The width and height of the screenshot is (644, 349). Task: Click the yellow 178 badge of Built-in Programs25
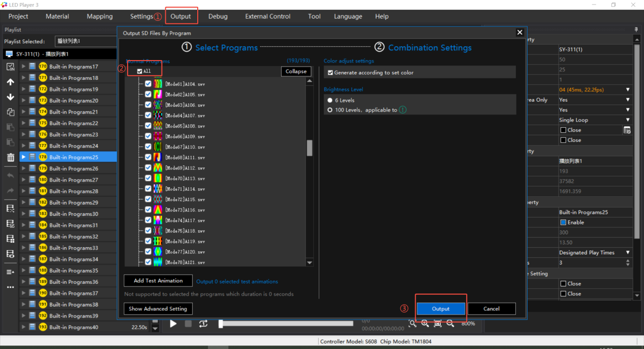tap(43, 157)
